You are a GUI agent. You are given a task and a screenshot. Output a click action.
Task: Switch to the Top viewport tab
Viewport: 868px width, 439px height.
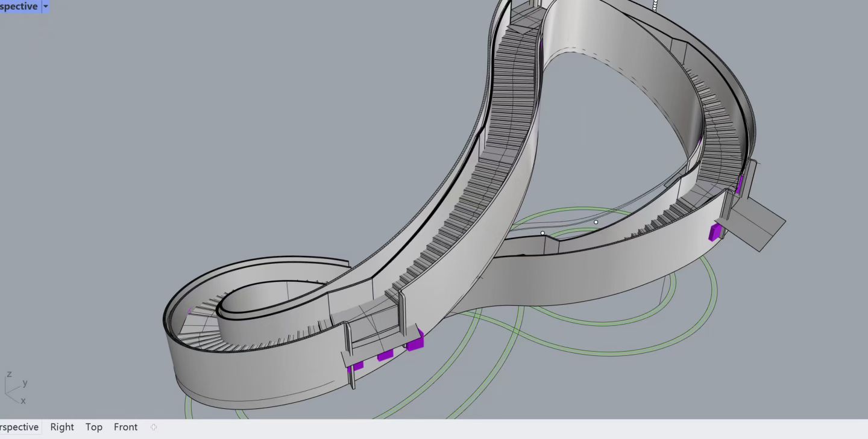coord(93,427)
